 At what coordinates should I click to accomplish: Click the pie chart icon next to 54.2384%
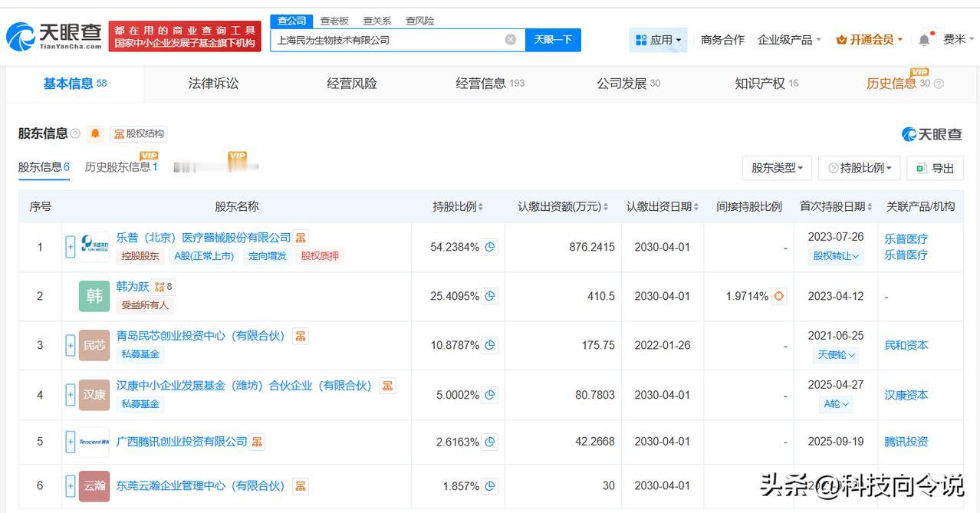tap(490, 247)
